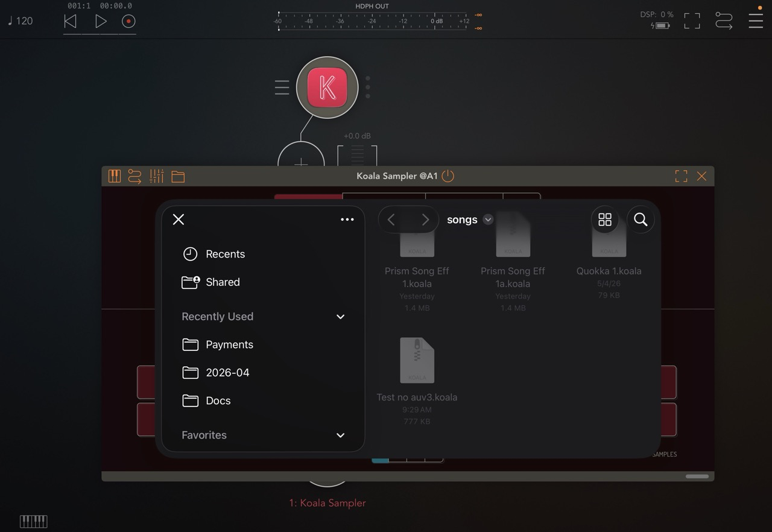Go back in the file browser
Viewport: 772px width, 532px height.
pos(391,220)
